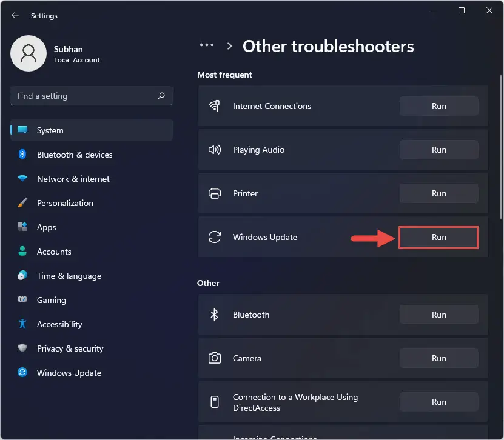Click the Gaming controller icon

pyautogui.click(x=22, y=299)
